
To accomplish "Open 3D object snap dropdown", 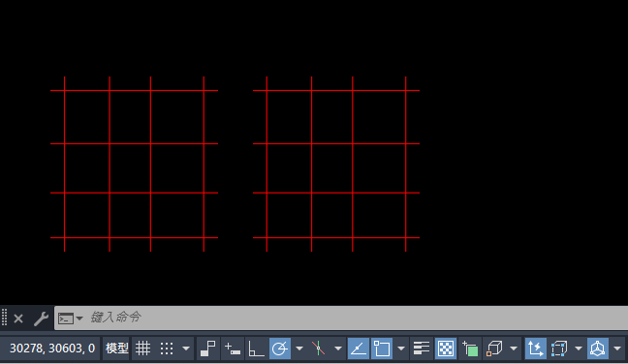I will coord(514,349).
